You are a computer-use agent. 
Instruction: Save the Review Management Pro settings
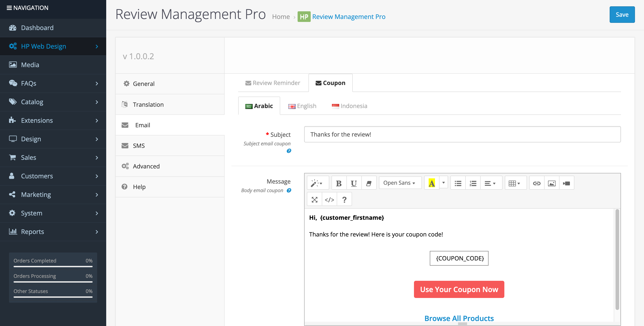click(x=622, y=14)
